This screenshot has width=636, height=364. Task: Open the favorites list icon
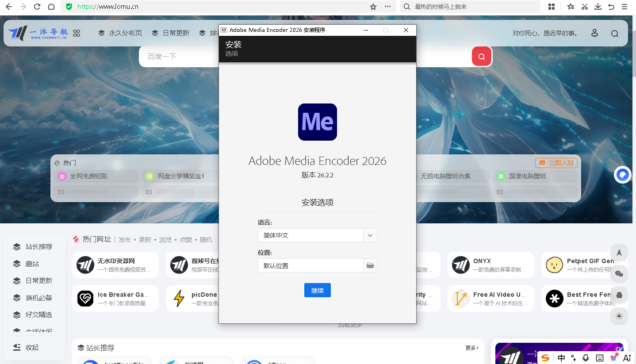[571, 7]
